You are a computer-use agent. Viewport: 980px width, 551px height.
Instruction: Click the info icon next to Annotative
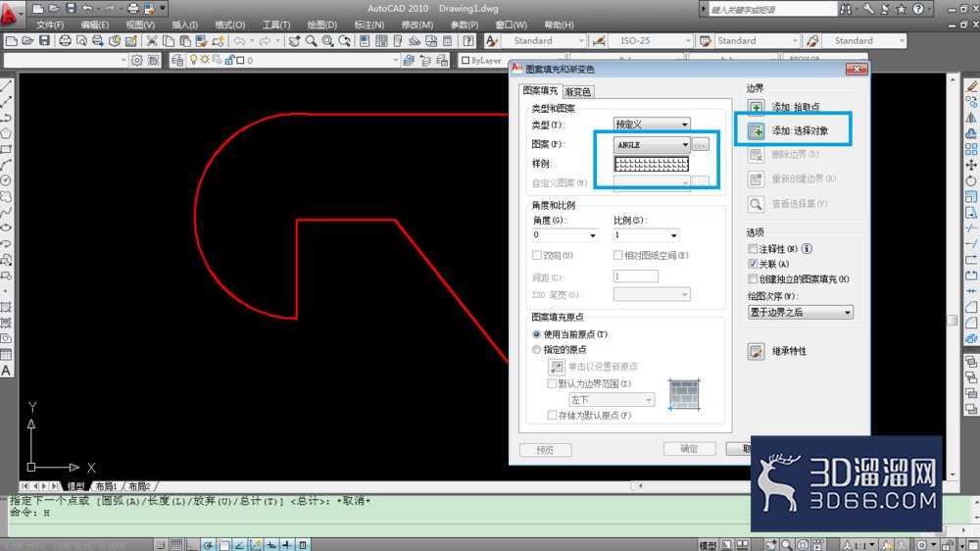tap(807, 248)
